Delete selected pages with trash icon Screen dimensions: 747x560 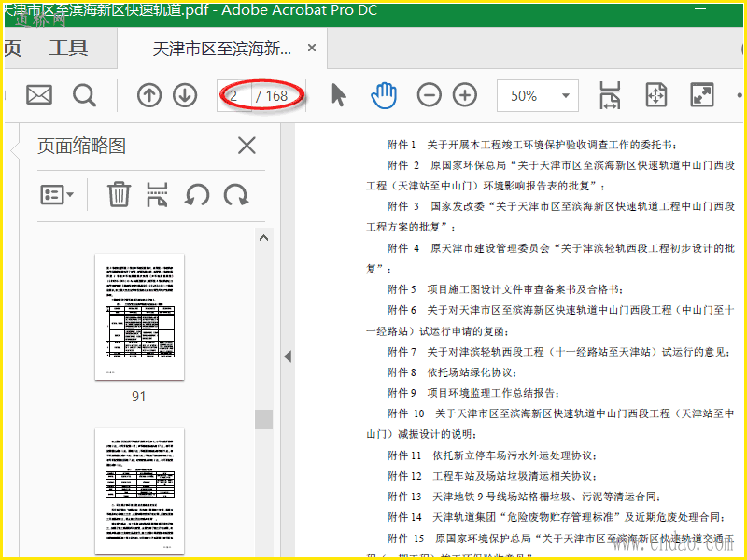tap(119, 194)
